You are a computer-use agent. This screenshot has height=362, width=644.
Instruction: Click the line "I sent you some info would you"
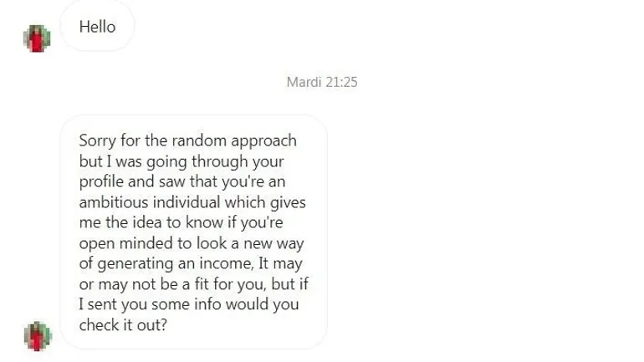188,304
